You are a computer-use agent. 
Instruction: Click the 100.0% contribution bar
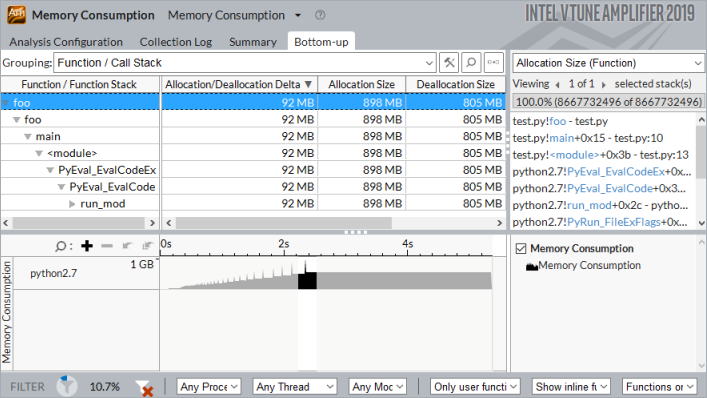click(x=608, y=102)
